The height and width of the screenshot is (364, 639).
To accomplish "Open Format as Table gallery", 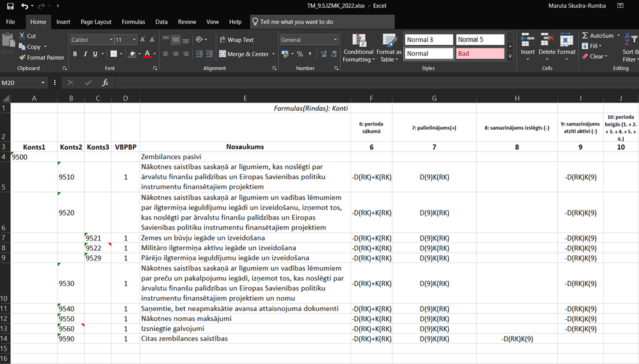I will [389, 48].
